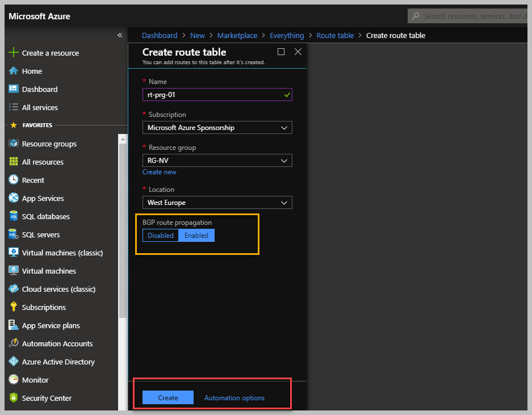This screenshot has width=532, height=415.
Task: Go to Home in sidebar
Action: tap(32, 72)
